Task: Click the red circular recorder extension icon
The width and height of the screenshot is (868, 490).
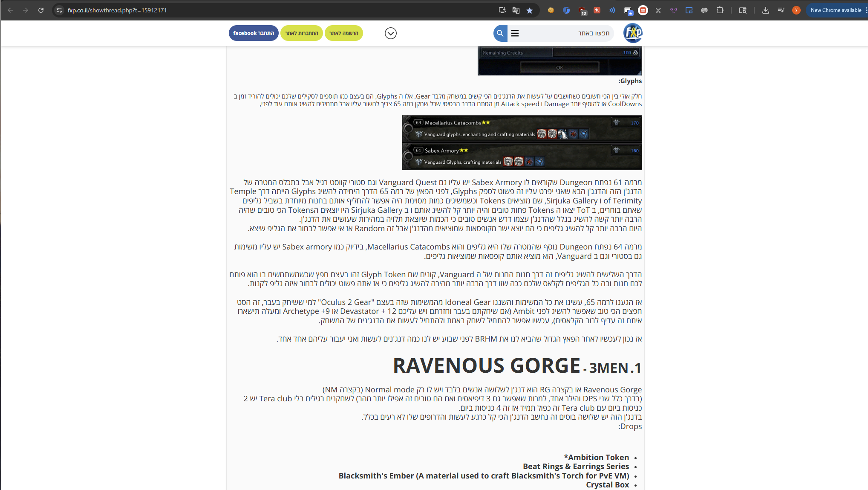Action: point(643,10)
